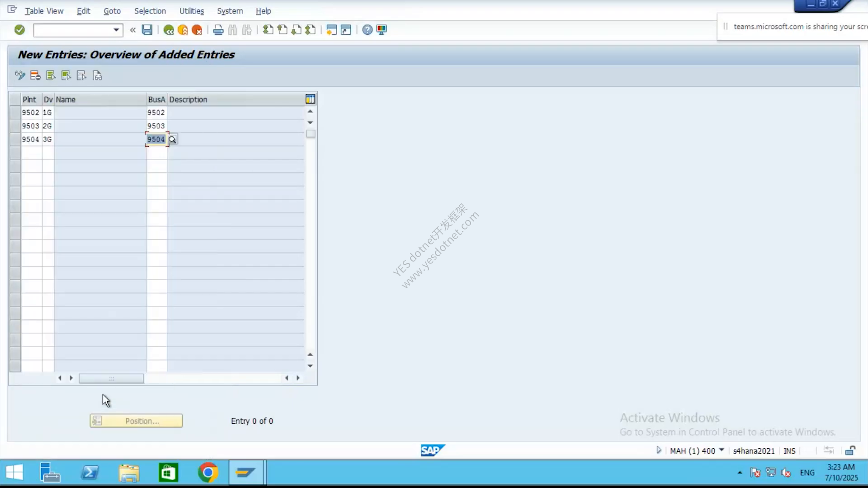This screenshot has width=868, height=488.
Task: Select the row selector for plant 9503
Action: (x=15, y=126)
